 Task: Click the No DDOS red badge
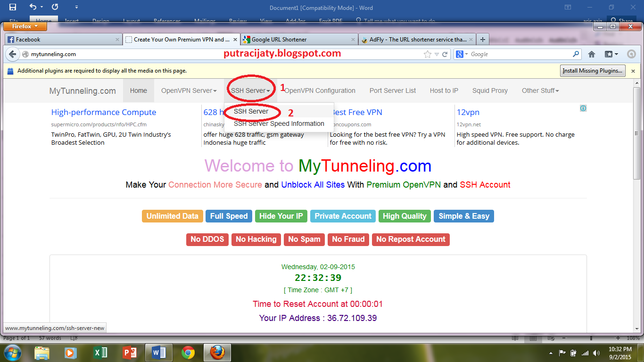[207, 239]
